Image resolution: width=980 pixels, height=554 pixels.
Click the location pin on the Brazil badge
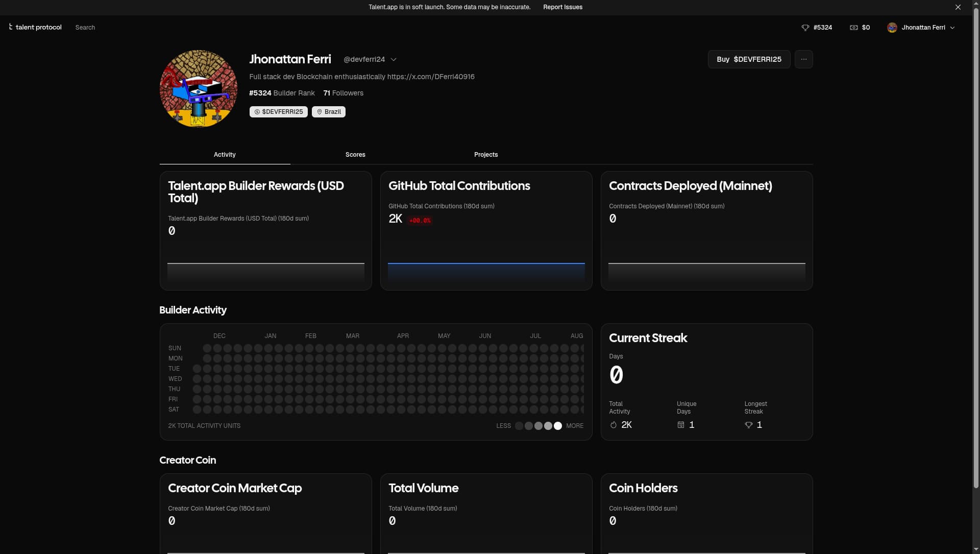[x=318, y=111]
